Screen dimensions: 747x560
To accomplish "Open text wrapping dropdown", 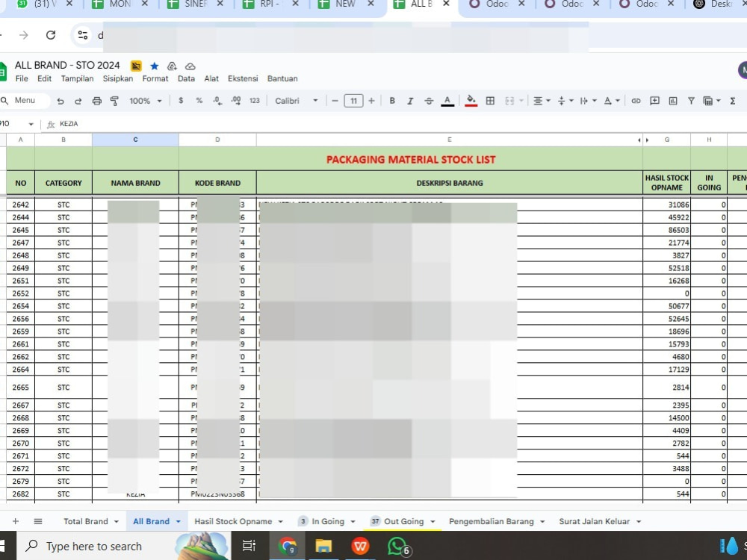I will coord(589,101).
